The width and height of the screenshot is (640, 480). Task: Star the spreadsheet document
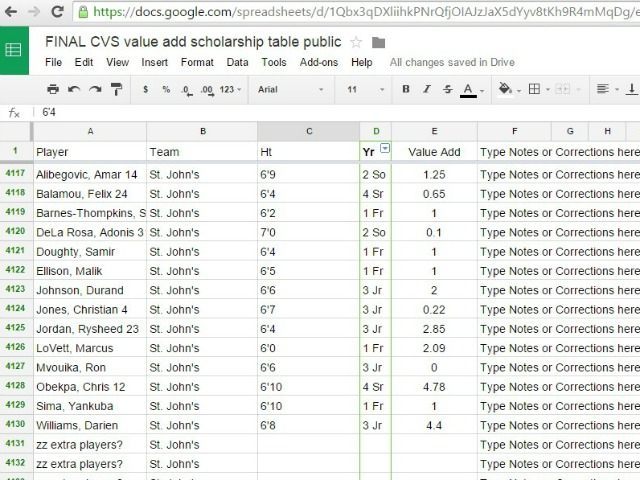click(x=356, y=42)
